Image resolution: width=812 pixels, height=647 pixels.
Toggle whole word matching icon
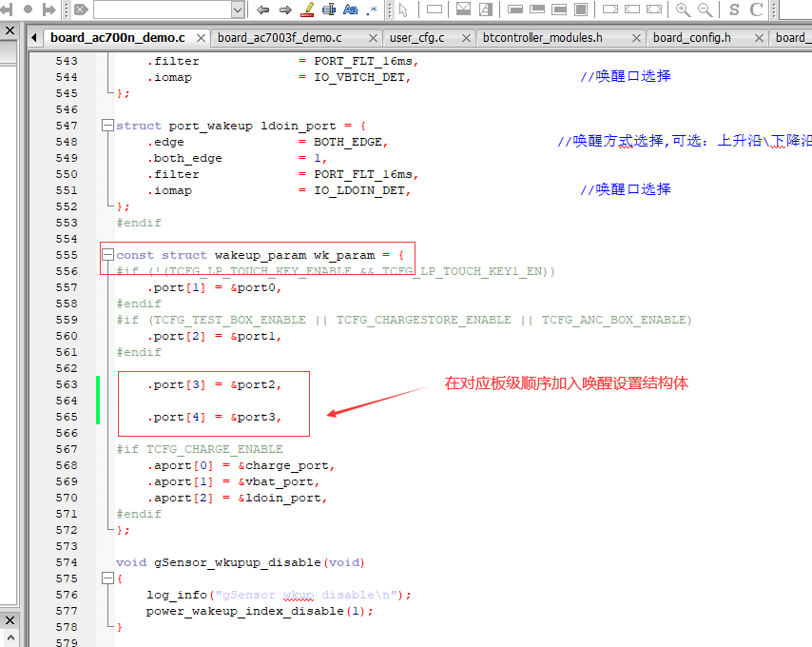tap(329, 10)
